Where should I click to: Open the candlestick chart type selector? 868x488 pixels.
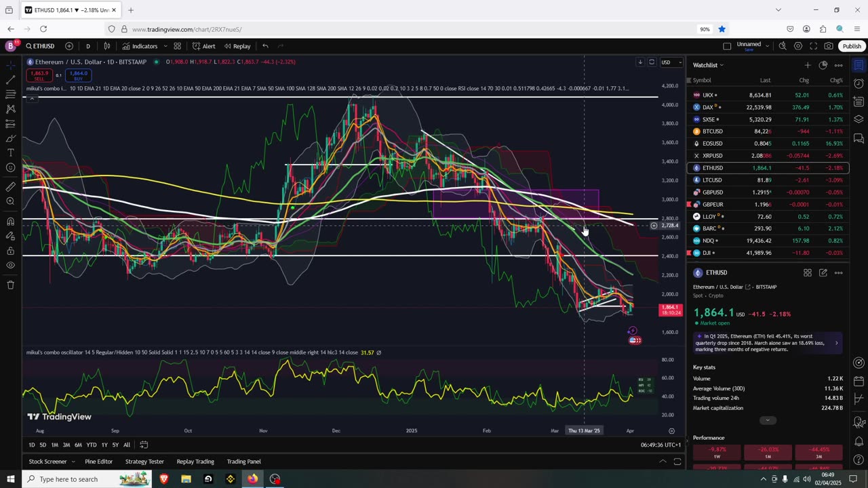tap(107, 46)
